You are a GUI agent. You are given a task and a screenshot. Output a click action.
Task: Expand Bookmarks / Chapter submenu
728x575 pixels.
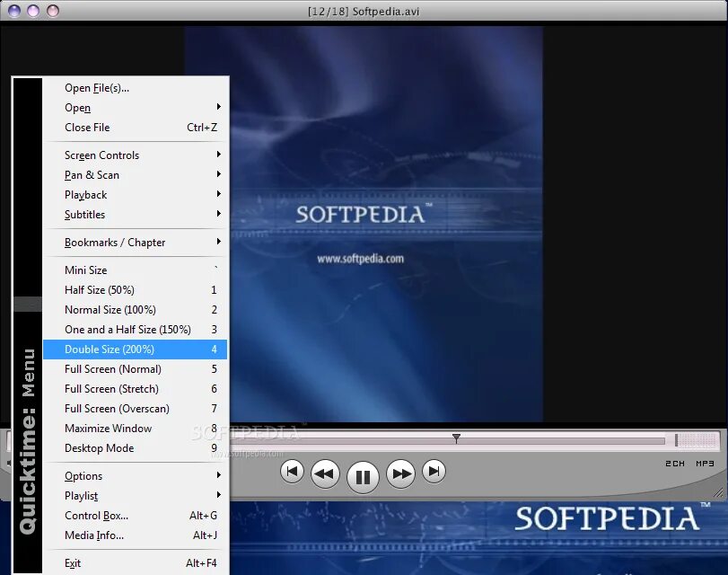(x=136, y=243)
